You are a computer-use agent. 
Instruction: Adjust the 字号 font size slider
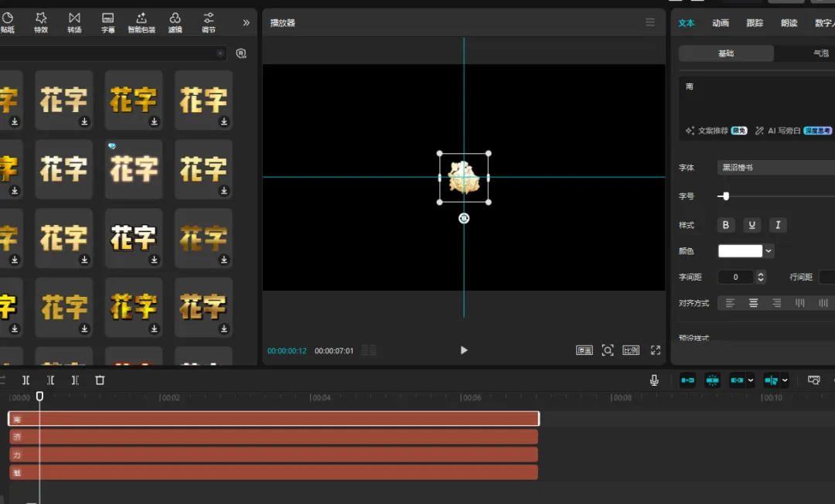(x=726, y=196)
